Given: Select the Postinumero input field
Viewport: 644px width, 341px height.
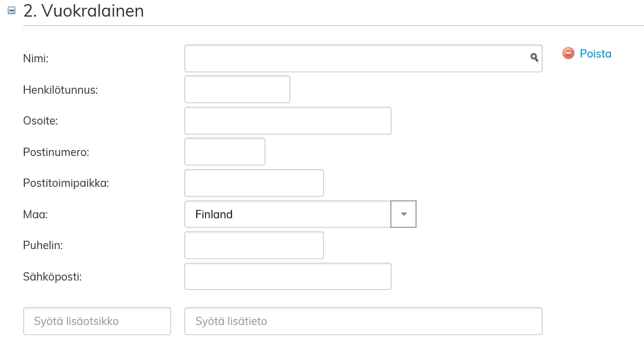Looking at the screenshot, I should pyautogui.click(x=225, y=152).
